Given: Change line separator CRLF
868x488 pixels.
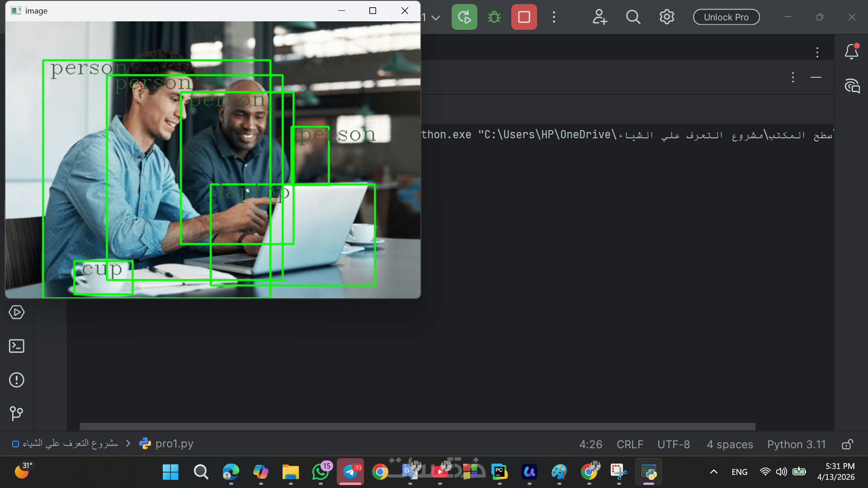Looking at the screenshot, I should click(x=630, y=445).
